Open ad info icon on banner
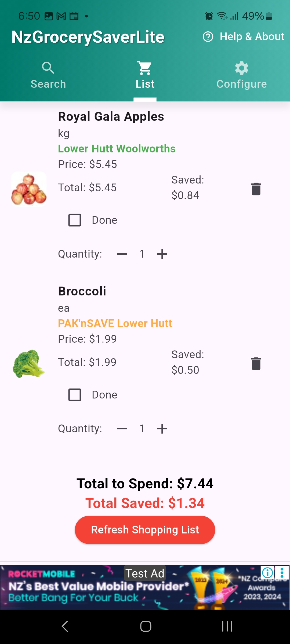 point(267,573)
